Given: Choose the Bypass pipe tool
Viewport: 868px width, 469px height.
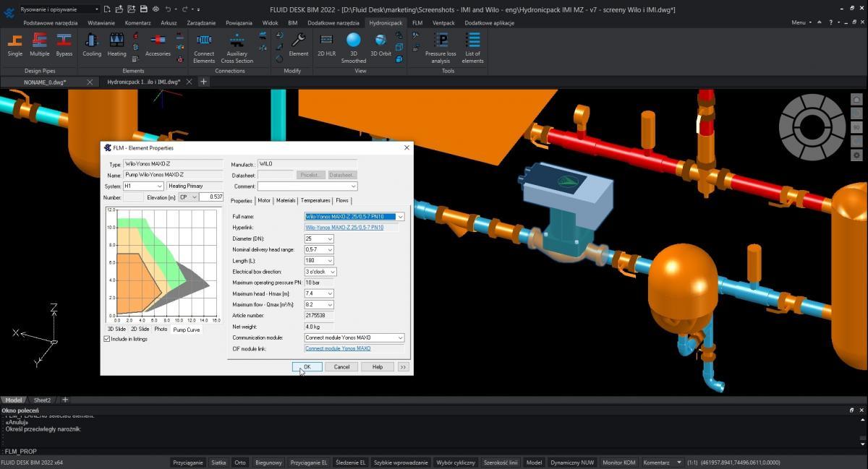Looking at the screenshot, I should (64, 45).
